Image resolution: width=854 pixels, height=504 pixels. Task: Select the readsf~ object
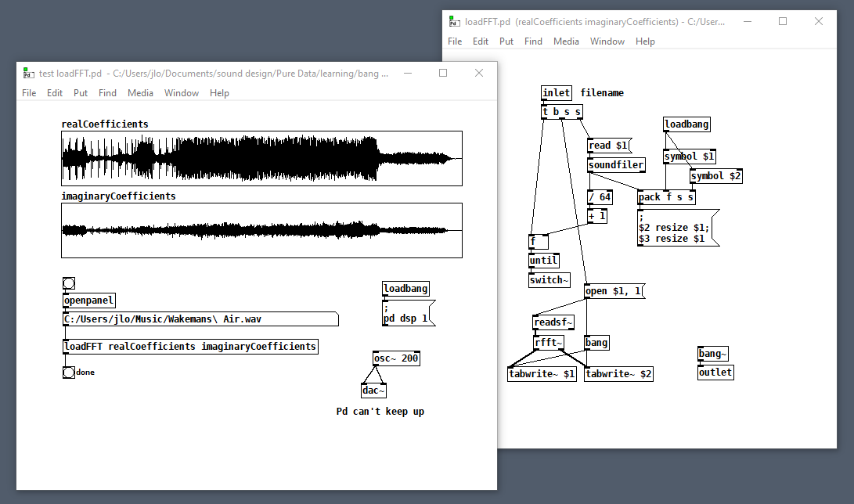tap(553, 322)
